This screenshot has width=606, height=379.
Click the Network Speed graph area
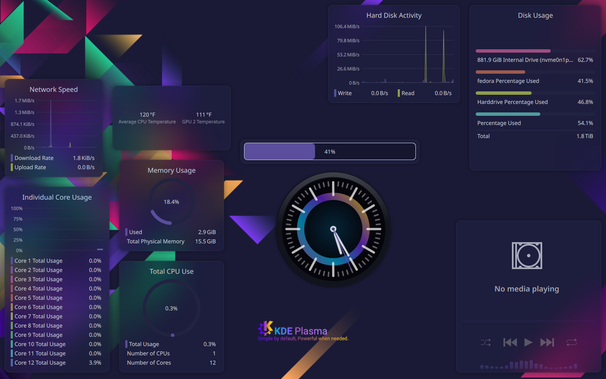tap(54, 124)
